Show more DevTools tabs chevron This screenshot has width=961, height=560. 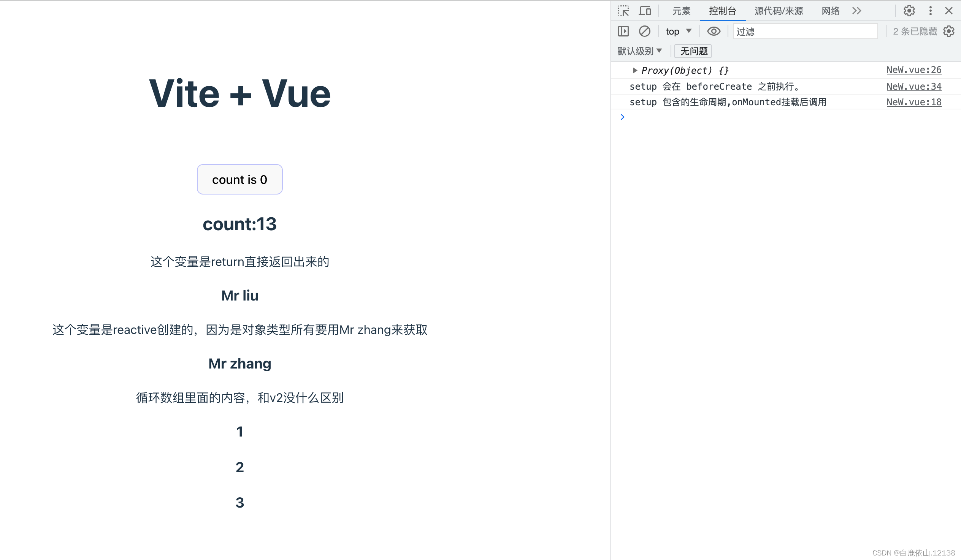click(856, 11)
